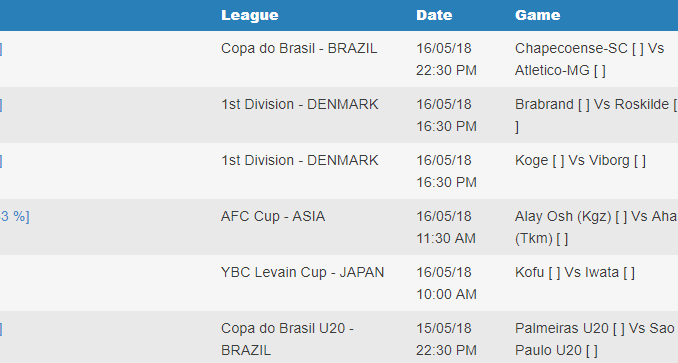678x363 pixels.
Task: Click the 16/05/18 10:00 AM date cell
Action: (x=446, y=283)
